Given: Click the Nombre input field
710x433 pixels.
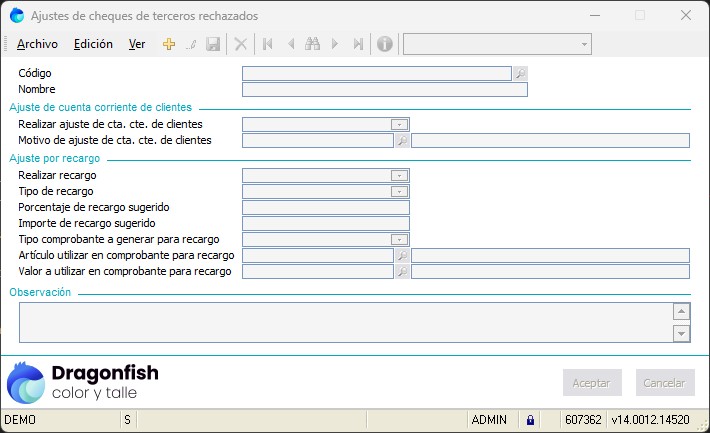Looking at the screenshot, I should [384, 89].
